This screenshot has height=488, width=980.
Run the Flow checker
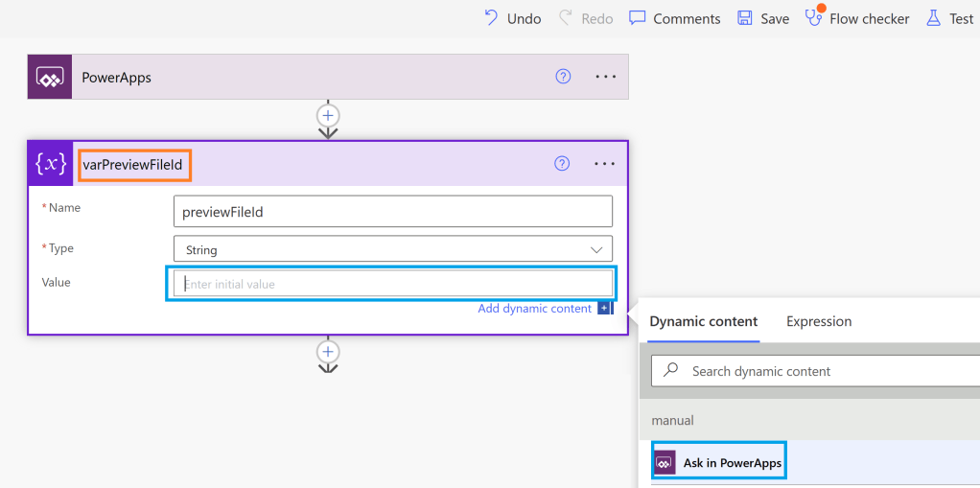click(x=857, y=18)
